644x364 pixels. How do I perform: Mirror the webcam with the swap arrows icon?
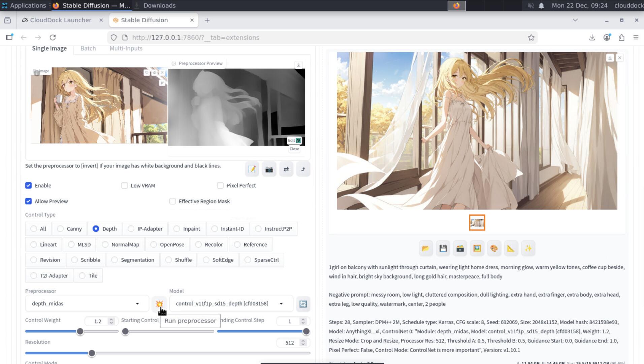click(286, 169)
